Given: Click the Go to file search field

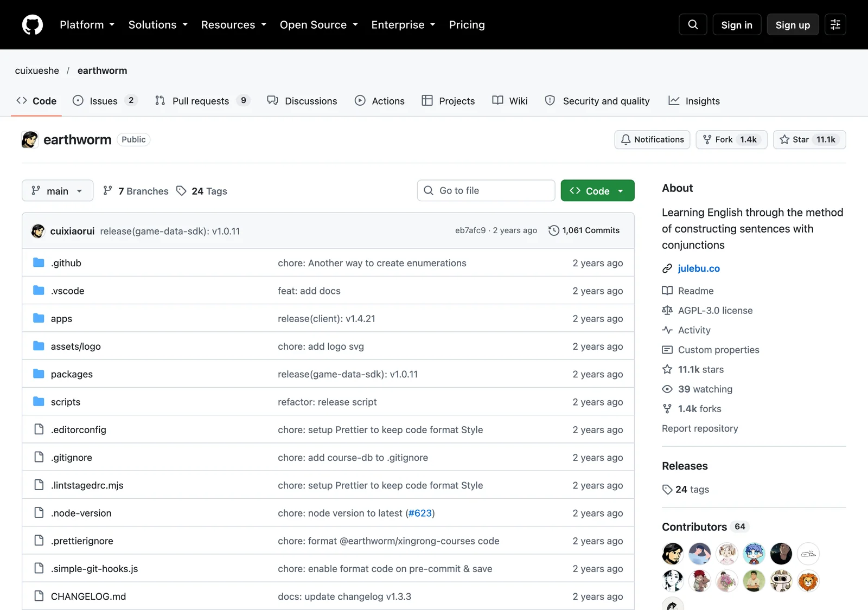Looking at the screenshot, I should [486, 190].
